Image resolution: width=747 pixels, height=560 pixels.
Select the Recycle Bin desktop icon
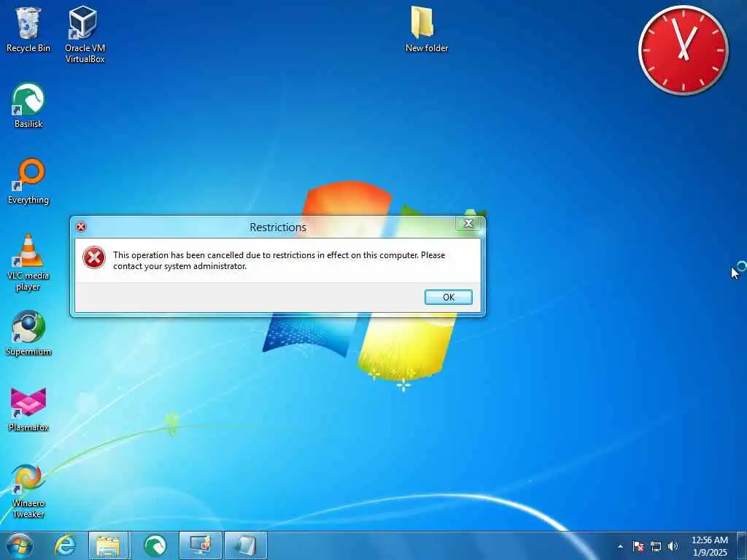point(28,29)
